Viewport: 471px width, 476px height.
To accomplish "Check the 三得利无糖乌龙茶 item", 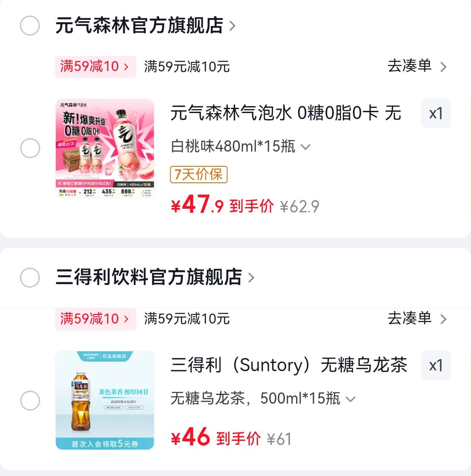I will 30,401.
